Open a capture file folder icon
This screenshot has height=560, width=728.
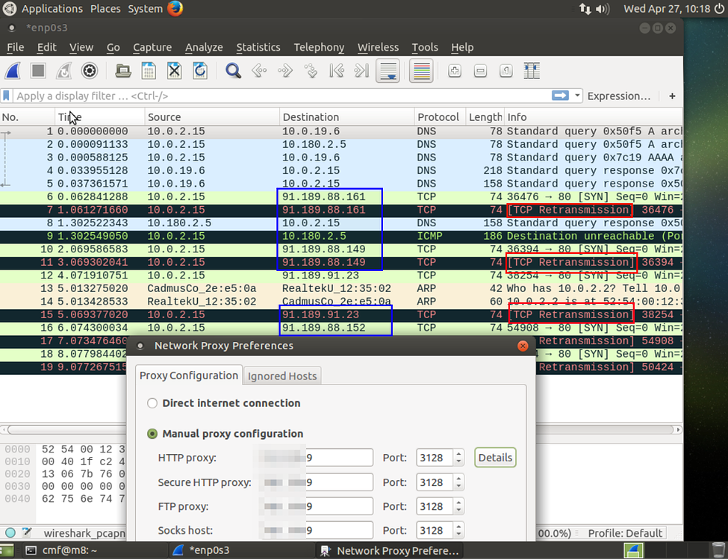coord(123,71)
